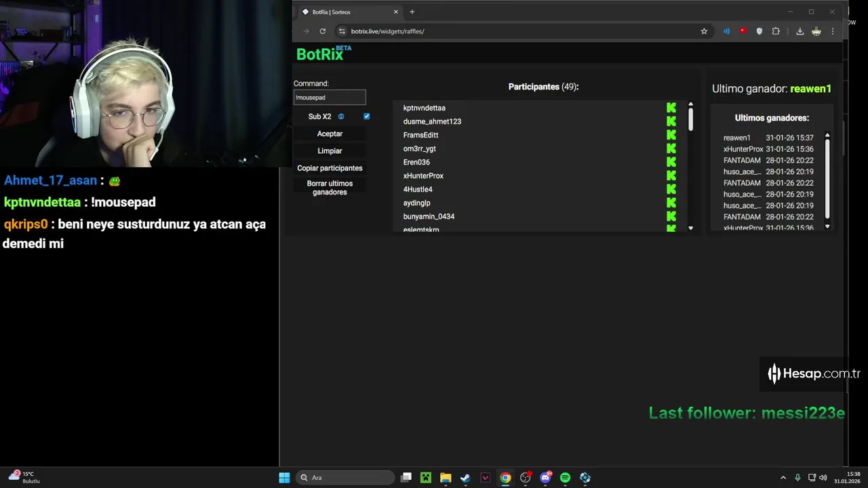Focus the Command input field
The height and width of the screenshot is (488, 868).
pos(330,98)
